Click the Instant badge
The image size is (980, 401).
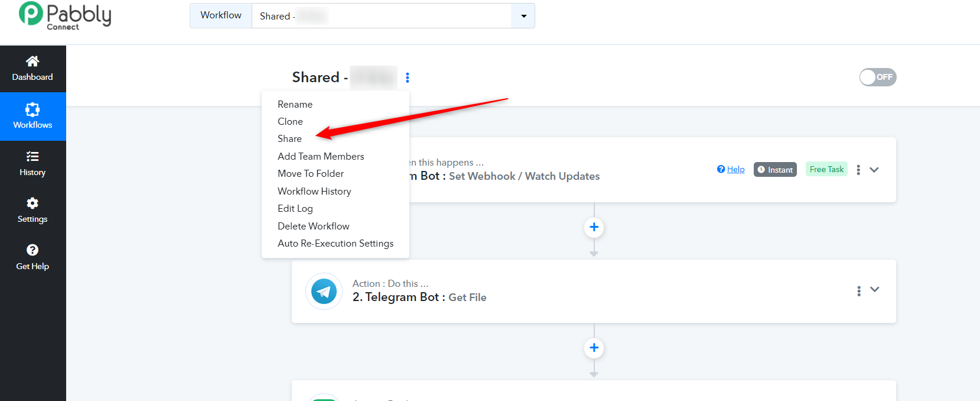click(775, 170)
